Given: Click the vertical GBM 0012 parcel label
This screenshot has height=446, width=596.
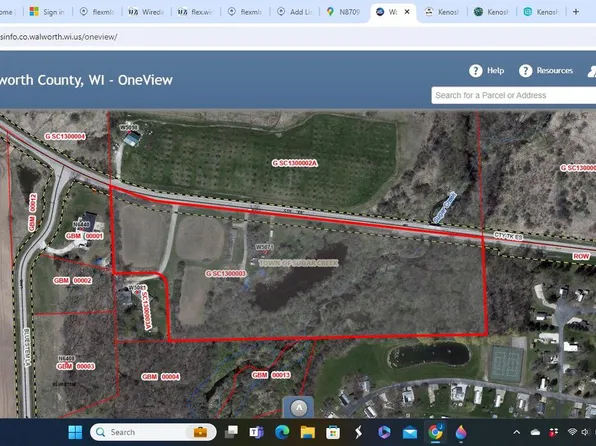Looking at the screenshot, I should 32,212.
